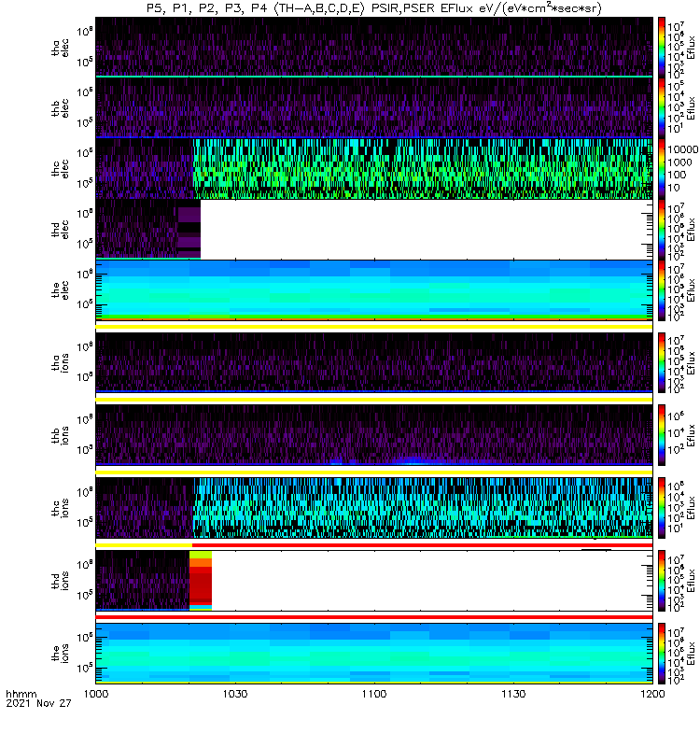Click the tha elec spectrogram panel
Screen dimensions: 700x747
373,45
